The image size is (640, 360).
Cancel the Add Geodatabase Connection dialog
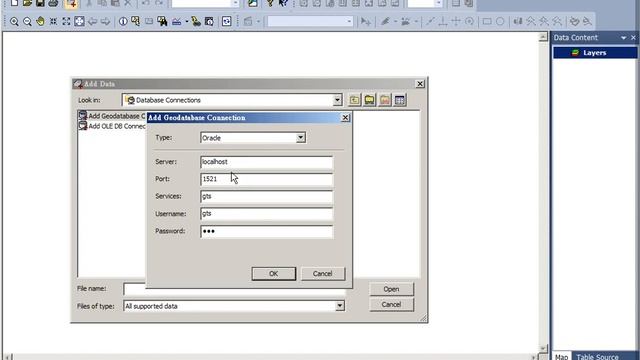tap(322, 273)
